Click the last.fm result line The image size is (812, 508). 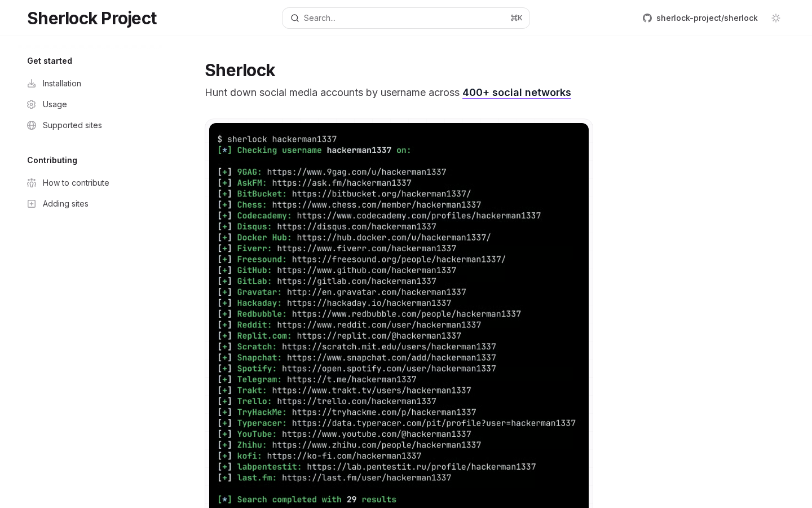point(334,478)
